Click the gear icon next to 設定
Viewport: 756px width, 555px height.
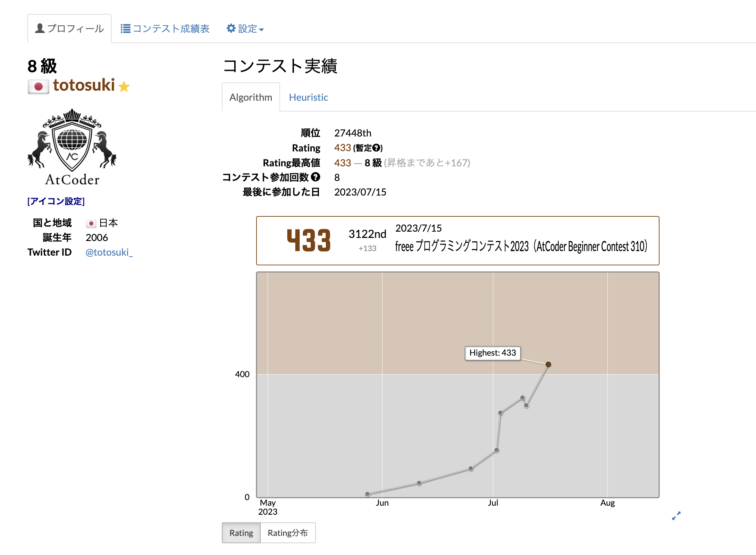click(x=231, y=28)
